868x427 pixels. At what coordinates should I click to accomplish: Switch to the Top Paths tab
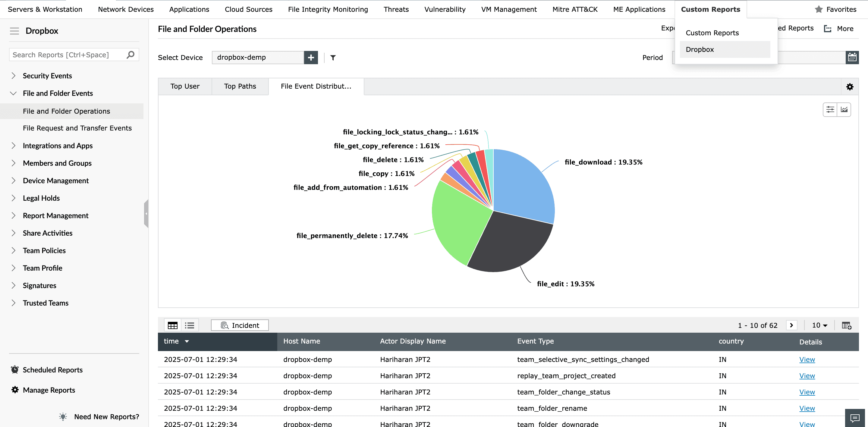240,86
